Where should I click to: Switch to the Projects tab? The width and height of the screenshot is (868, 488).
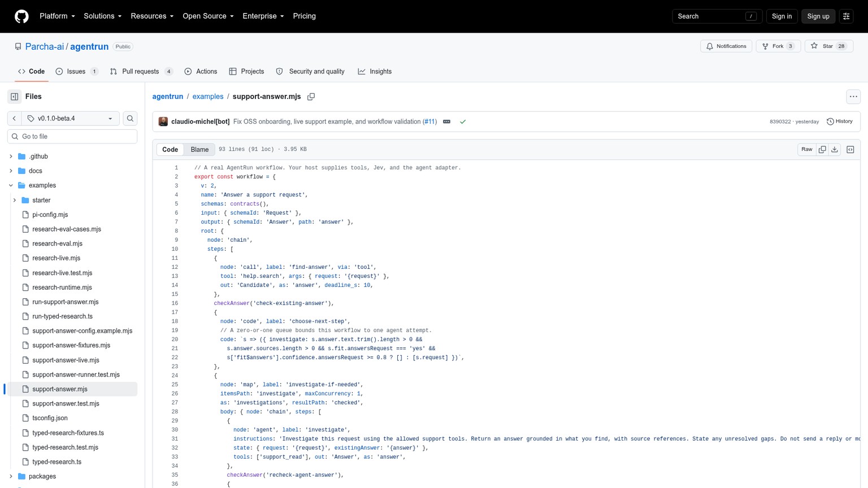pyautogui.click(x=246, y=72)
